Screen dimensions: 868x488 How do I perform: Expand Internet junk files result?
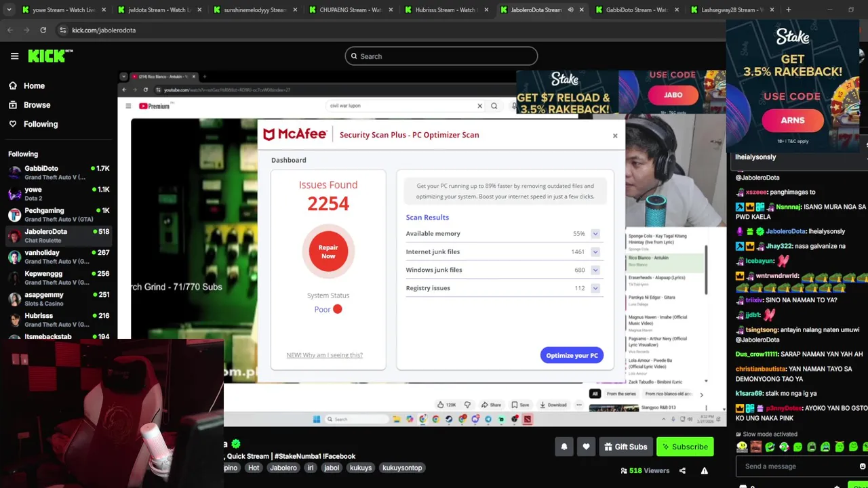595,252
